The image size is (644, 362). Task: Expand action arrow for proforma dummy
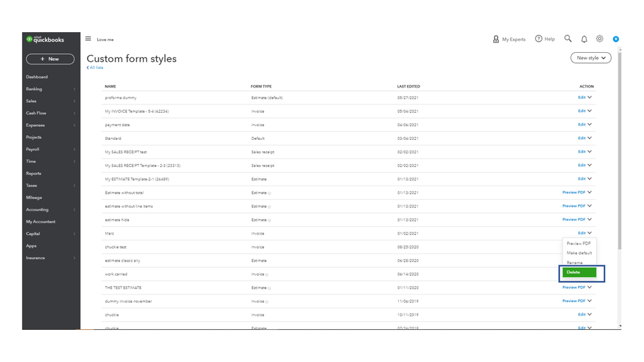pyautogui.click(x=590, y=97)
